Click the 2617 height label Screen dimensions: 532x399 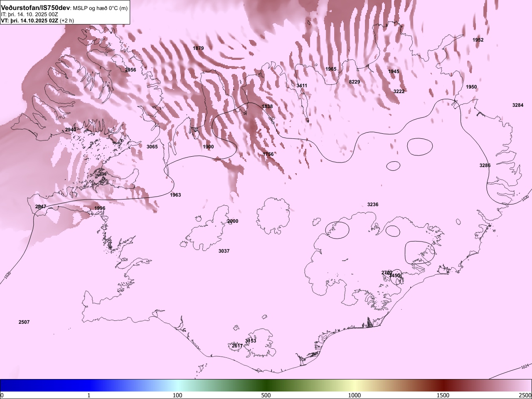[x=237, y=346]
